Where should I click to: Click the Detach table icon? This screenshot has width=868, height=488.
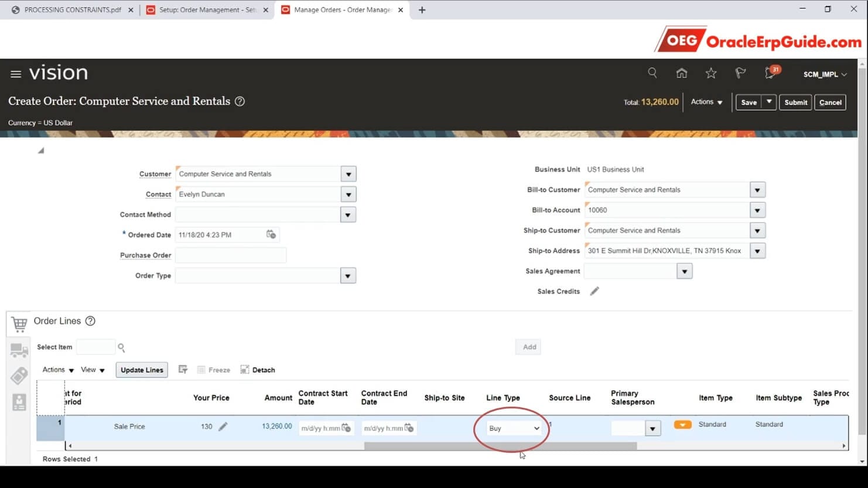(245, 370)
